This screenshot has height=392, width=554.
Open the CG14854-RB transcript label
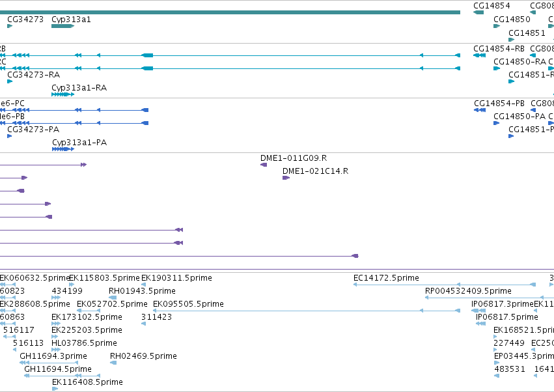pos(499,48)
